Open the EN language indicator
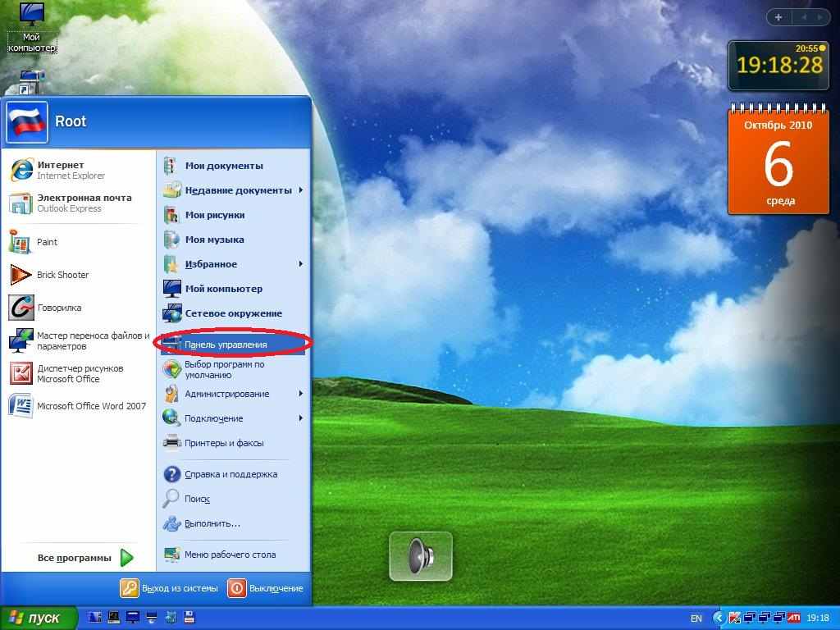Screen dimensions: 840x630 pyautogui.click(x=696, y=619)
